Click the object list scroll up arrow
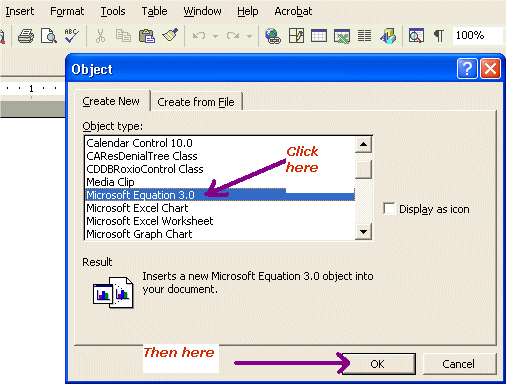Image resolution: width=506 pixels, height=386 pixels. tap(363, 145)
